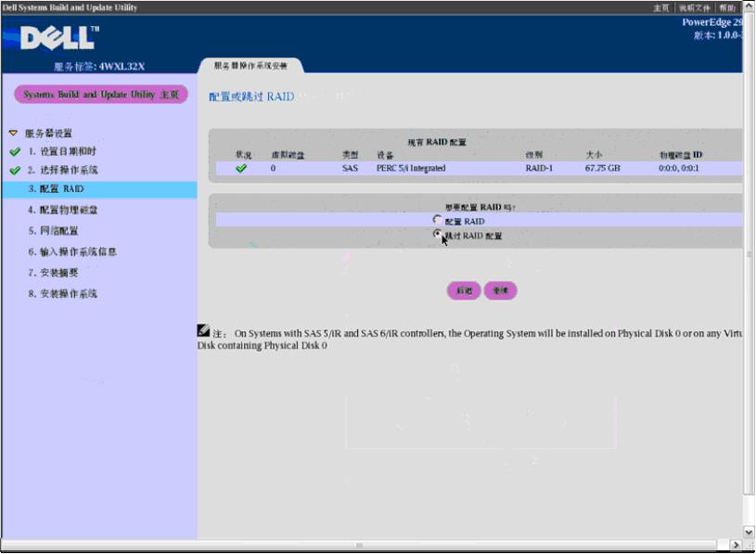Click the virtual disk 0 cell

pyautogui.click(x=273, y=168)
